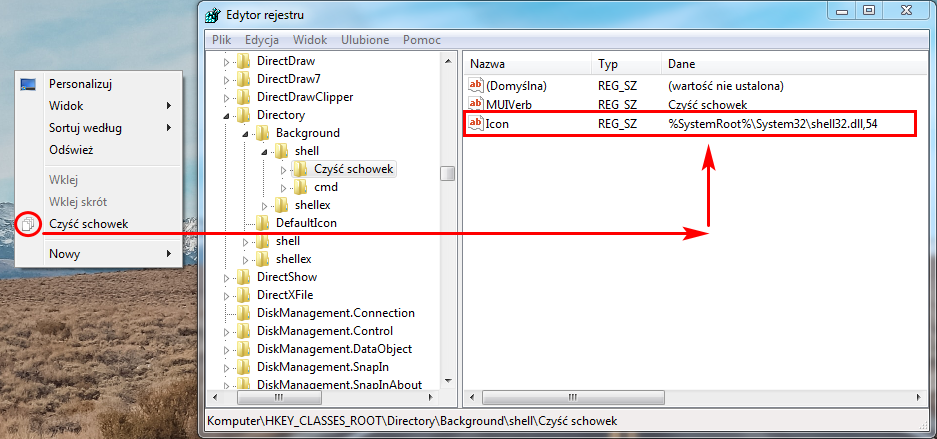Expand the cmd tree node

tap(283, 188)
